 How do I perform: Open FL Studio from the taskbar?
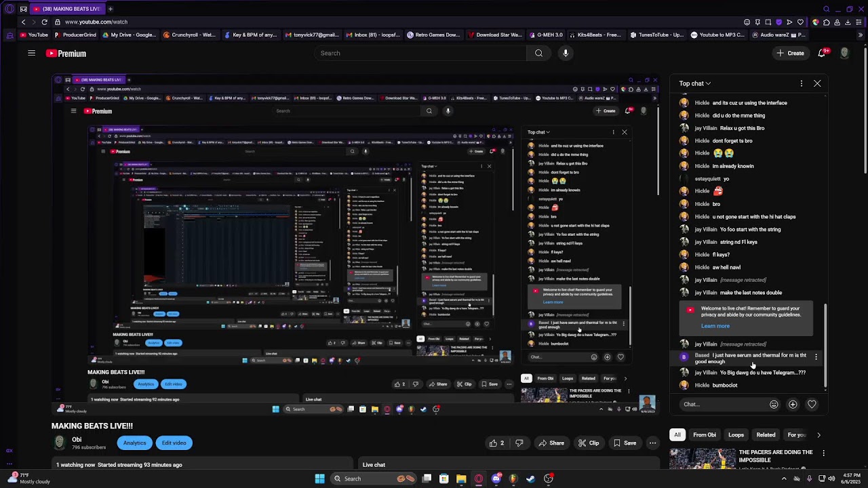[513, 479]
